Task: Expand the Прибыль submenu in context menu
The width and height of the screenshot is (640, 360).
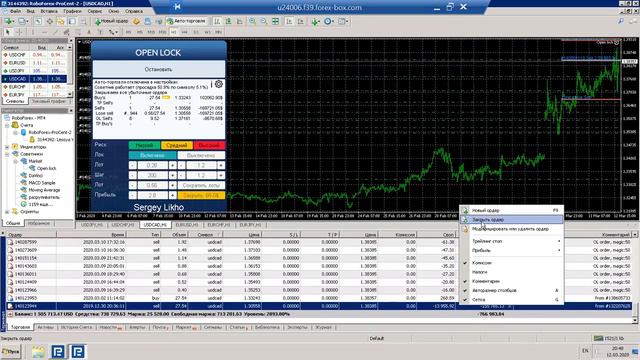Action: tap(512, 250)
